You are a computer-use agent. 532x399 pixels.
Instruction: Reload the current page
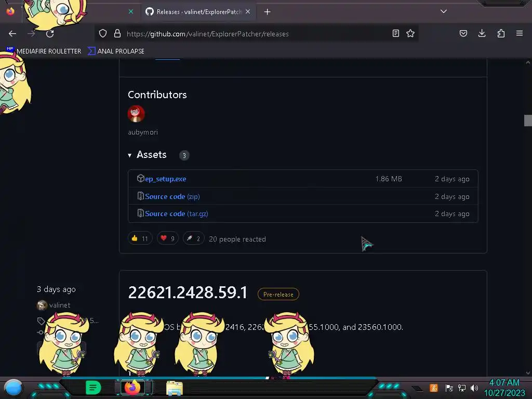coord(50,34)
